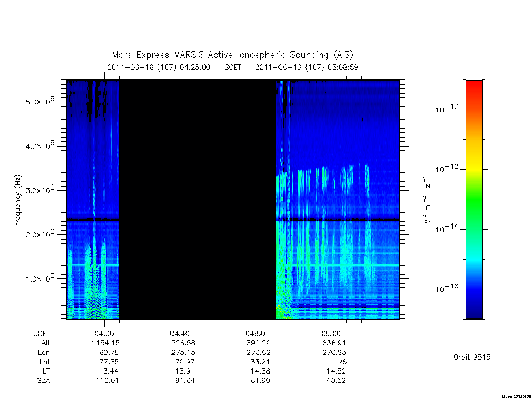Select the start time '2011-06-16 (167) 04:25:00'
The width and height of the screenshot is (532, 399).
pos(159,67)
